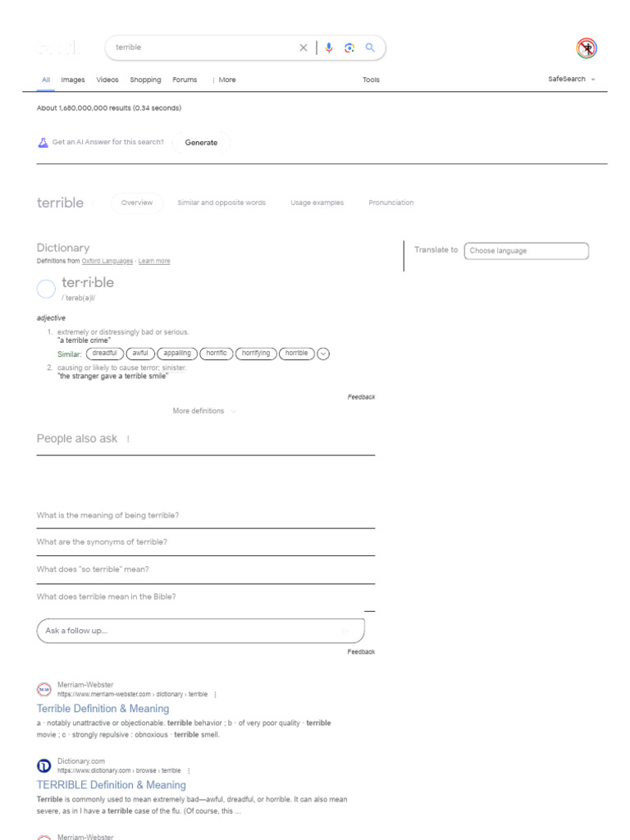This screenshot has width=630, height=840.
Task: Open options menu for Dictionary.com result
Action: 189,771
